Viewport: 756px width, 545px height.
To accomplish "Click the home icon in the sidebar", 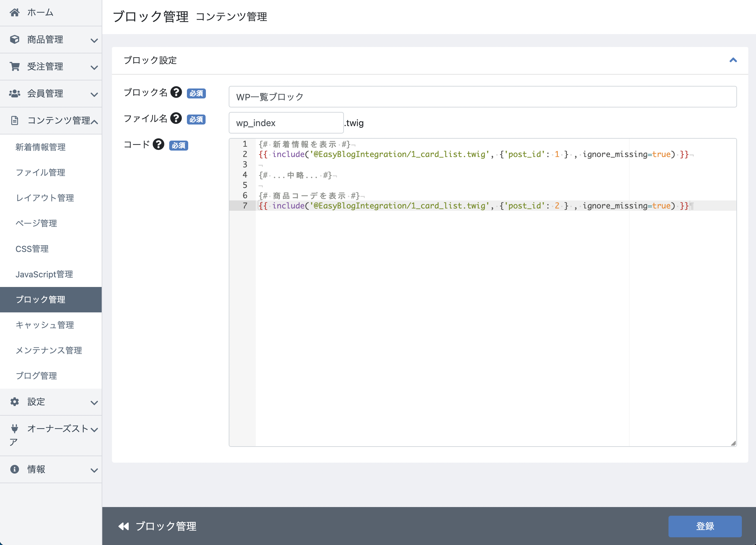I will [14, 12].
